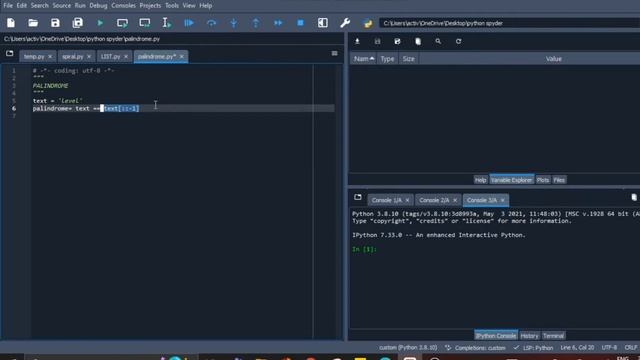
Task: Run file with green play button
Action: point(100,23)
